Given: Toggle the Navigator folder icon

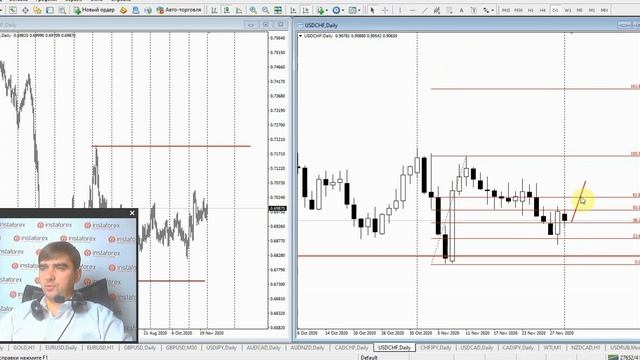Looking at the screenshot, I should pyautogui.click(x=37, y=10).
